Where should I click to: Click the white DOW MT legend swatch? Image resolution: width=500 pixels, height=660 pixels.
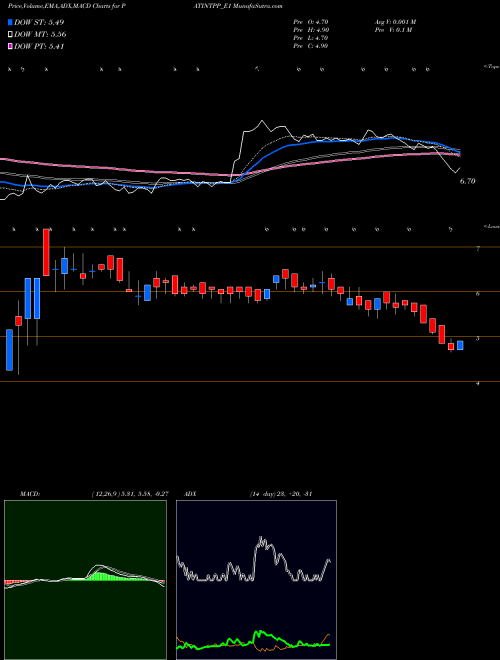point(10,35)
